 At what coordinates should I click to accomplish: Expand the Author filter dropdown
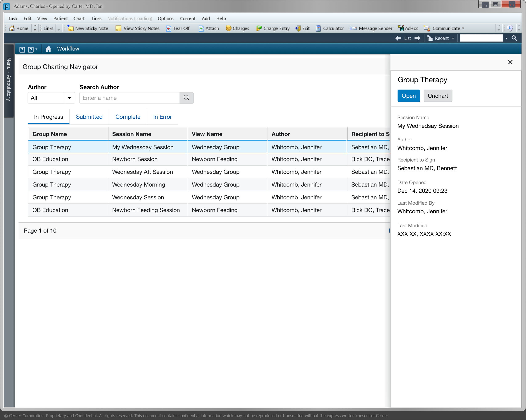click(x=69, y=98)
